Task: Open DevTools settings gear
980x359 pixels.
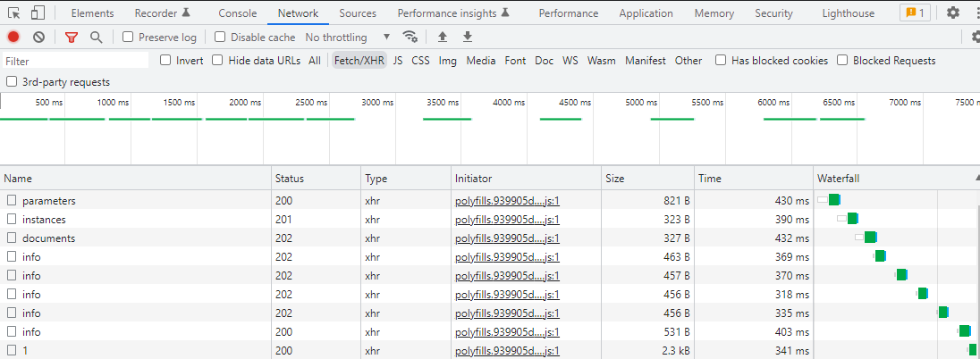Action: pos(953,13)
